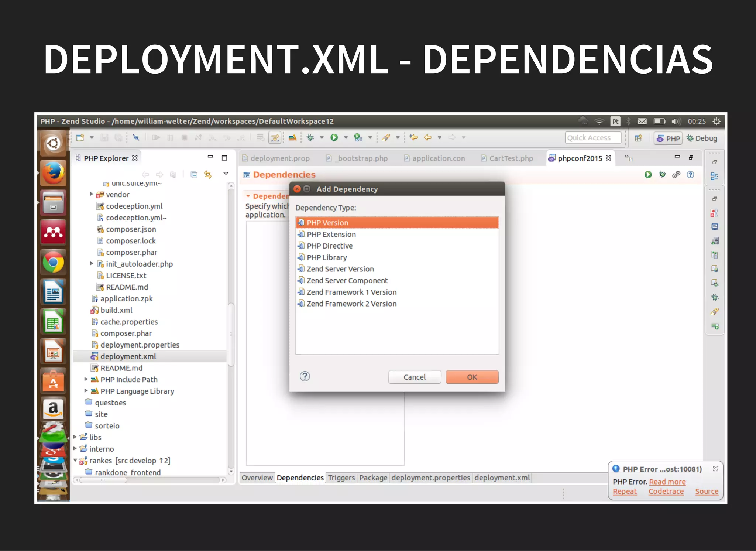Click Source link in error popup
This screenshot has height=551, width=756.
(x=707, y=492)
